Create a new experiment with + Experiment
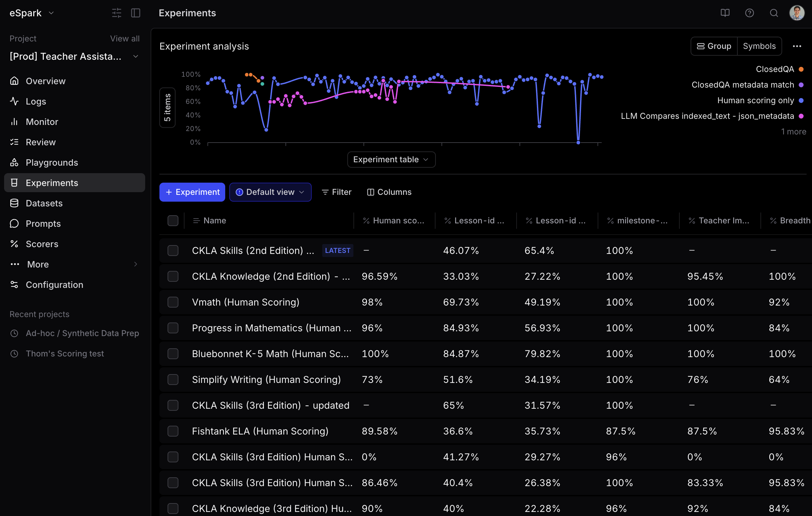The width and height of the screenshot is (812, 516). [x=192, y=192]
